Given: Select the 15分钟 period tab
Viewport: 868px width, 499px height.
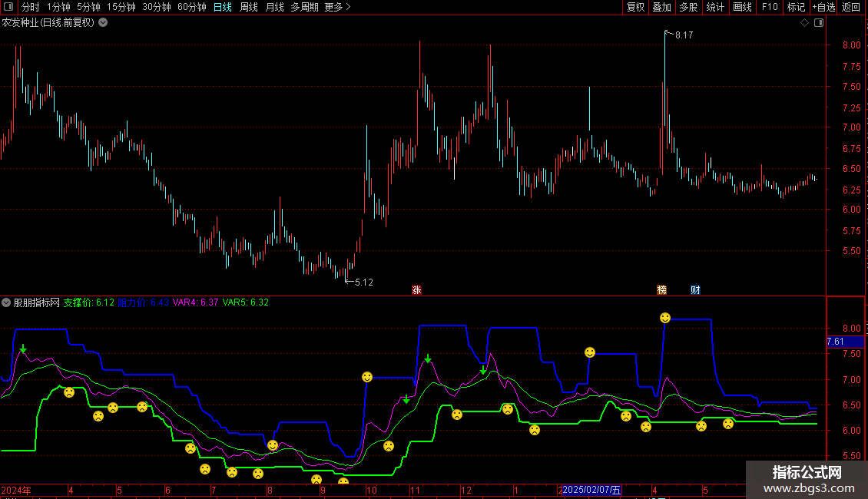Looking at the screenshot, I should 121,7.
